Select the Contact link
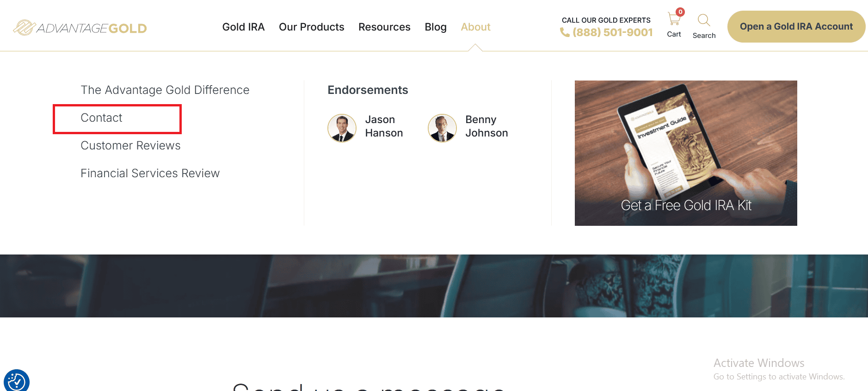Viewport: 868px width, 391px height. click(x=101, y=118)
